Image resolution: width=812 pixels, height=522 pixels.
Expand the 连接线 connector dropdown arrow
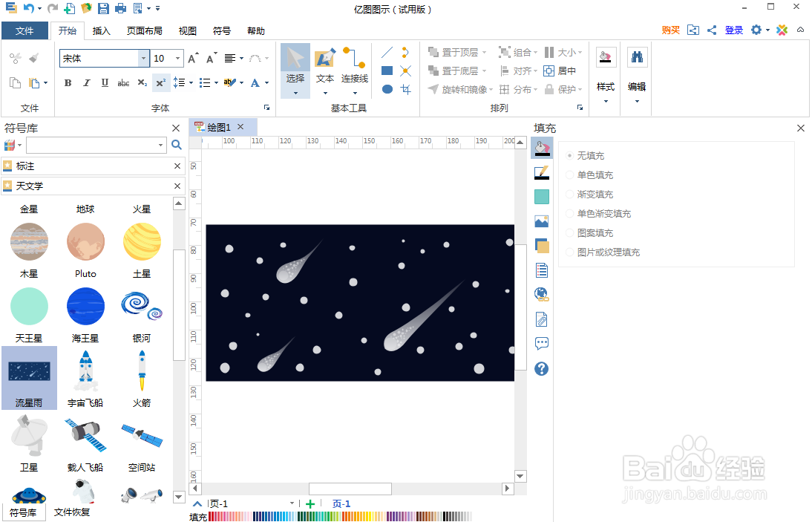[x=356, y=94]
